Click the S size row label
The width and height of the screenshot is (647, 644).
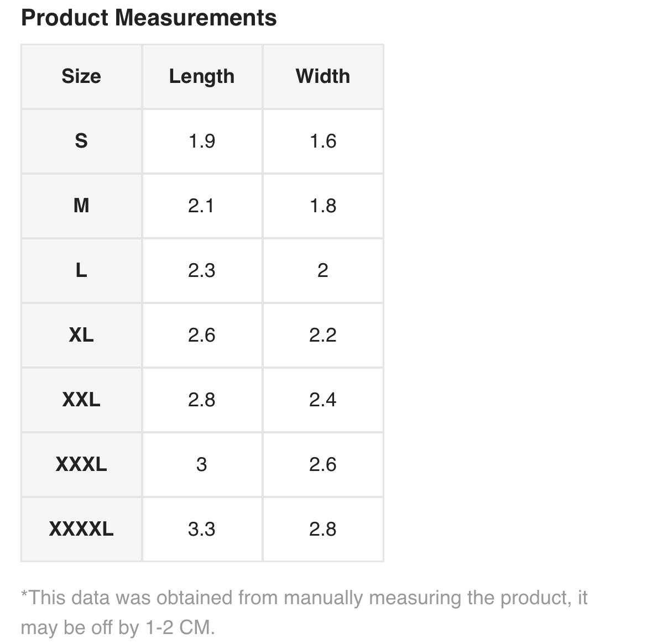81,141
